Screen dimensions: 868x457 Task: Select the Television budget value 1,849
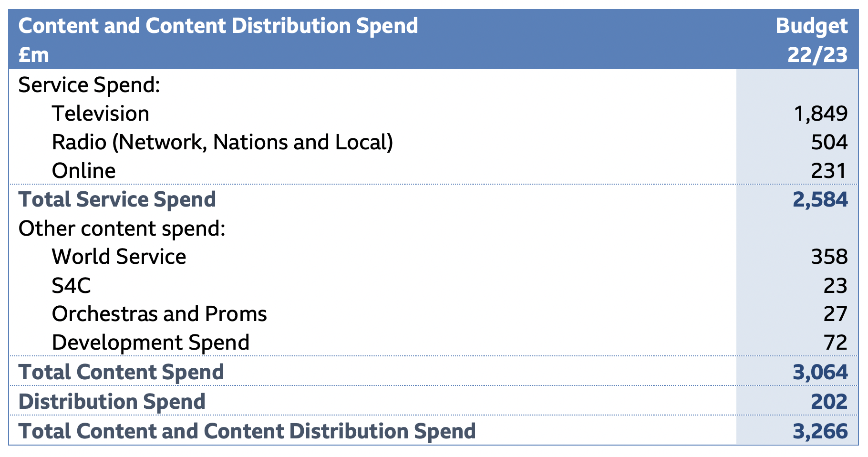pyautogui.click(x=820, y=114)
